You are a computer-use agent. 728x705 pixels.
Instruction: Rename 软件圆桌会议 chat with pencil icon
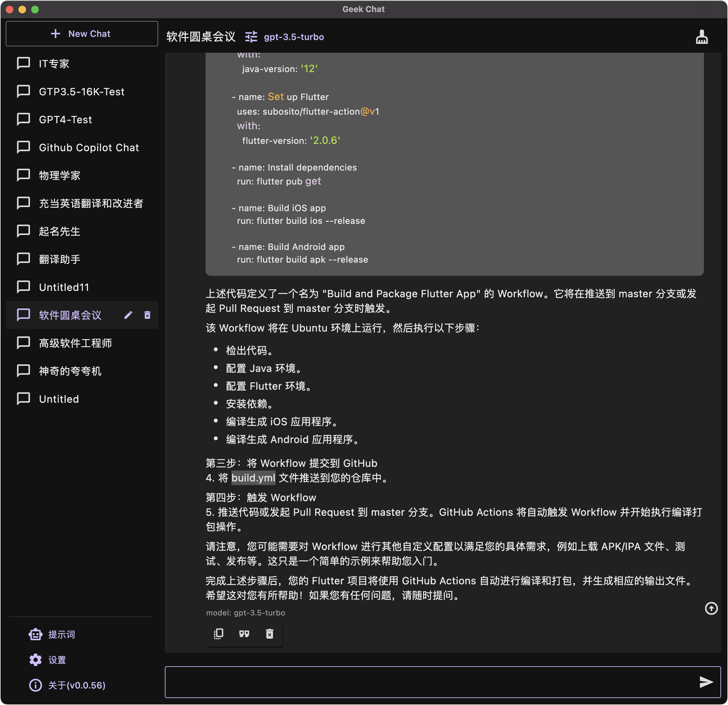[x=128, y=315]
